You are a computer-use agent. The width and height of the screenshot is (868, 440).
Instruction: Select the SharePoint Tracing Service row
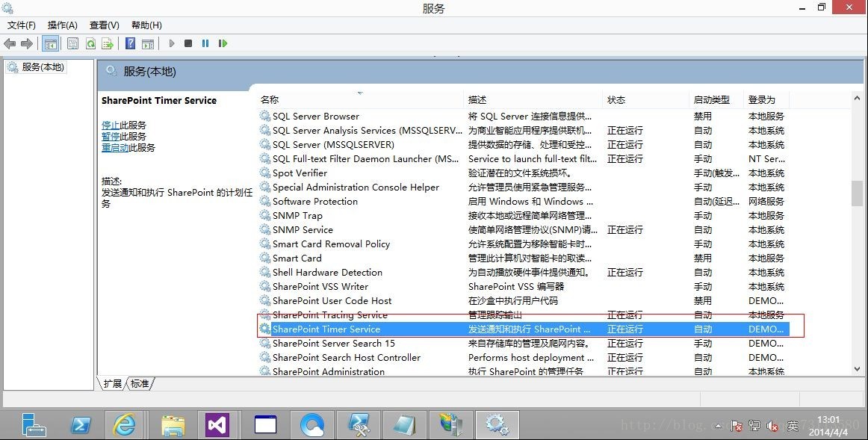[x=524, y=315]
